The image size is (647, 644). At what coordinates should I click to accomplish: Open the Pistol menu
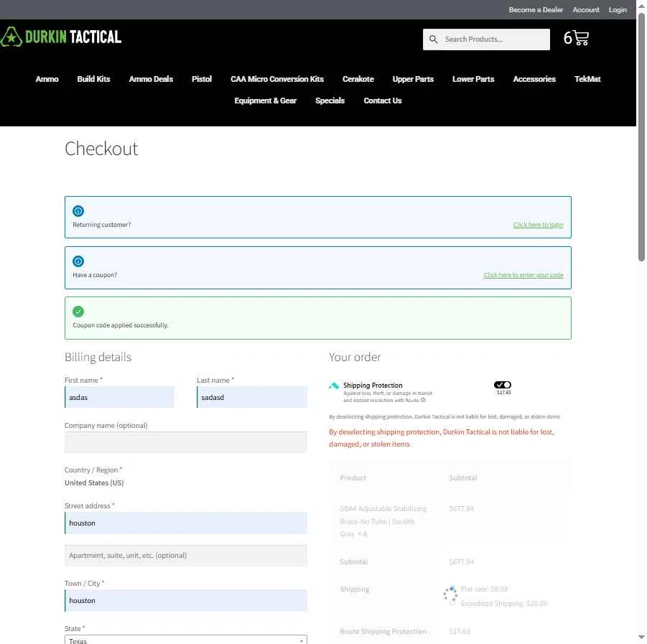click(202, 79)
